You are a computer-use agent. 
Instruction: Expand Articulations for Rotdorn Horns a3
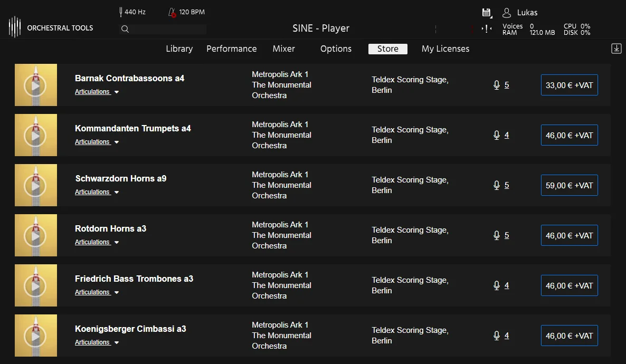(97, 242)
